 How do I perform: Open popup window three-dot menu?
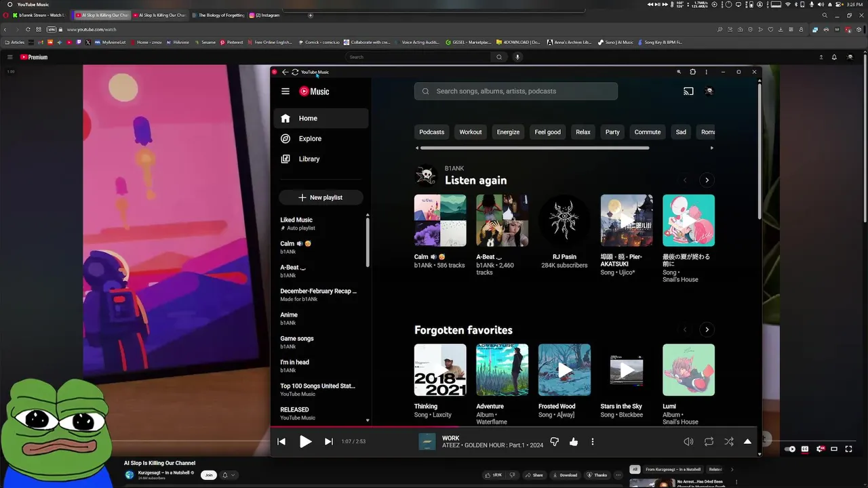(x=707, y=72)
